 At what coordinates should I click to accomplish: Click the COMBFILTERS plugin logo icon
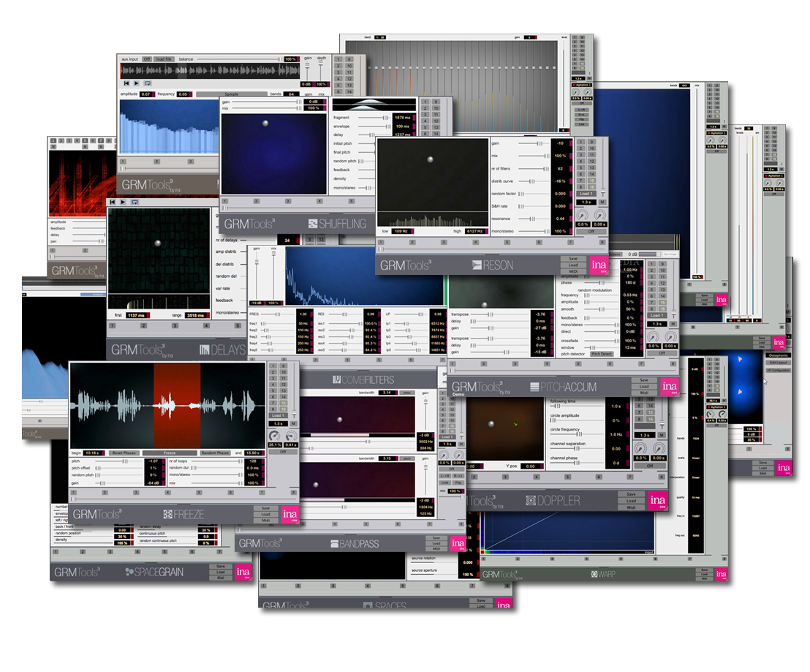coord(336,380)
